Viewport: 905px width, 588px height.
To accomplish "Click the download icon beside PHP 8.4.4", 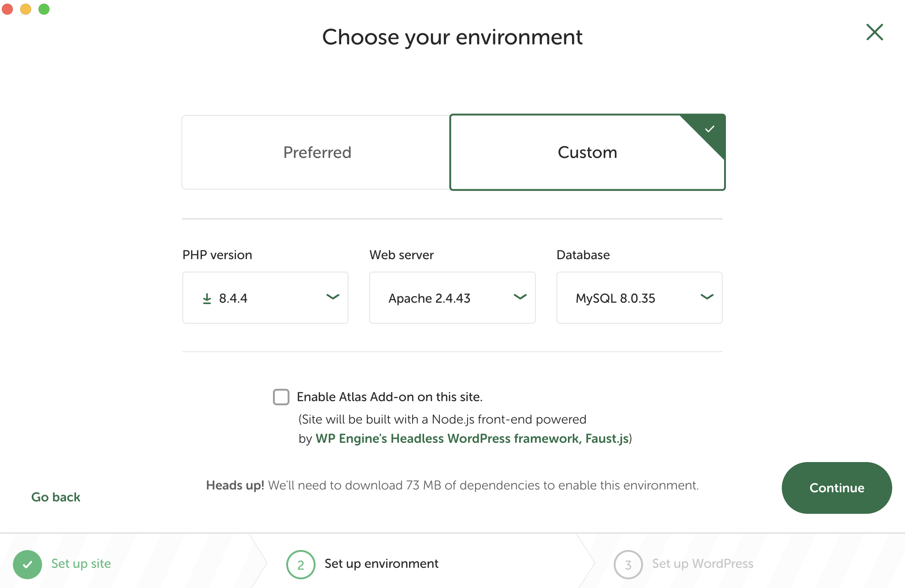I will 207,299.
